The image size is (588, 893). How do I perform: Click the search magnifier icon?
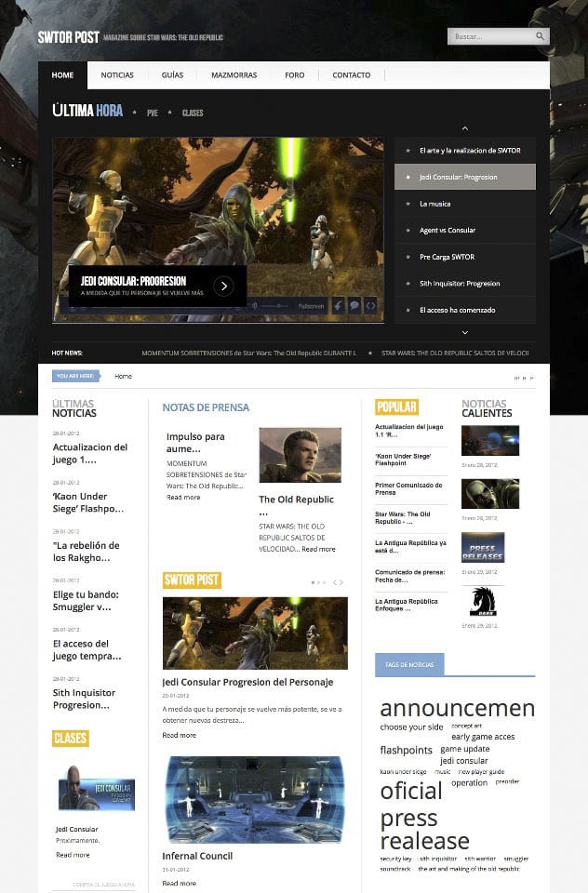(540, 36)
